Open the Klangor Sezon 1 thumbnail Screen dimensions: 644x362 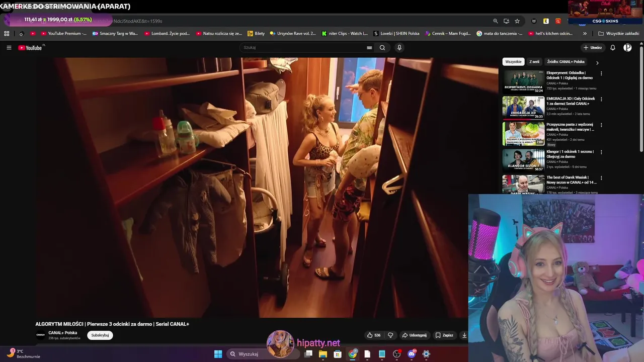click(523, 160)
